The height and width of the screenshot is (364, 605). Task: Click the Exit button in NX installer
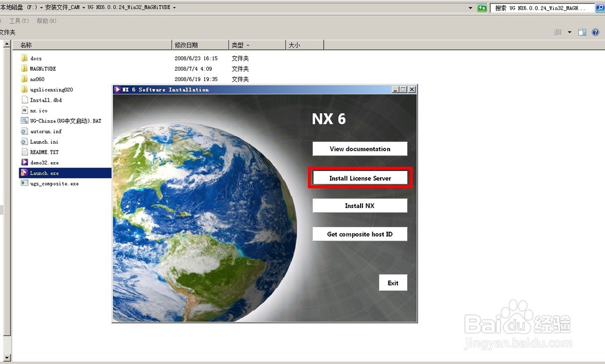tap(393, 282)
